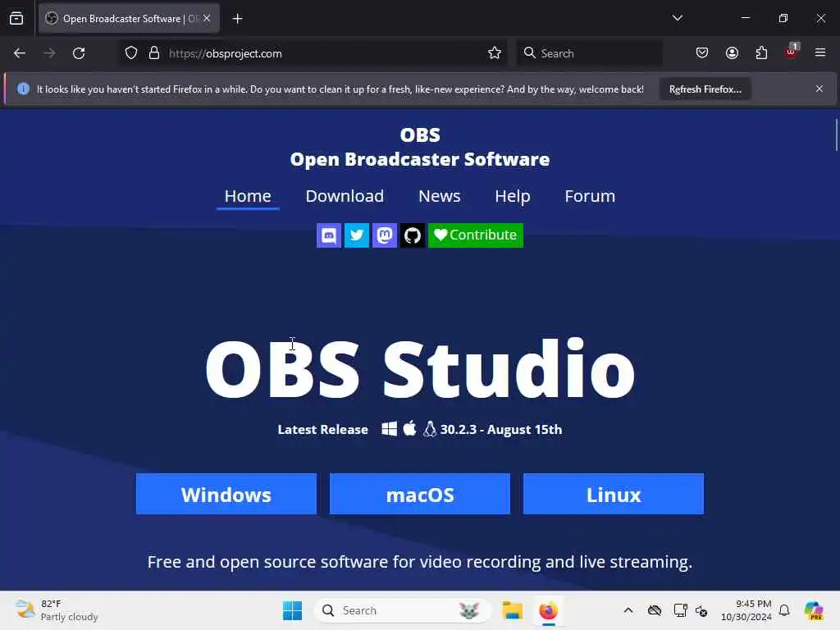Viewport: 840px width, 630px height.
Task: Open a new tab
Action: coord(237,19)
